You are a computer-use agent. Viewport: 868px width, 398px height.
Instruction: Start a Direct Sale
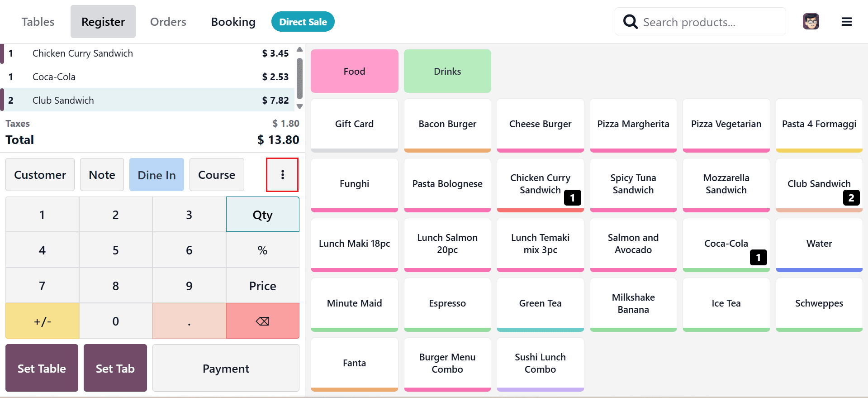coord(303,21)
